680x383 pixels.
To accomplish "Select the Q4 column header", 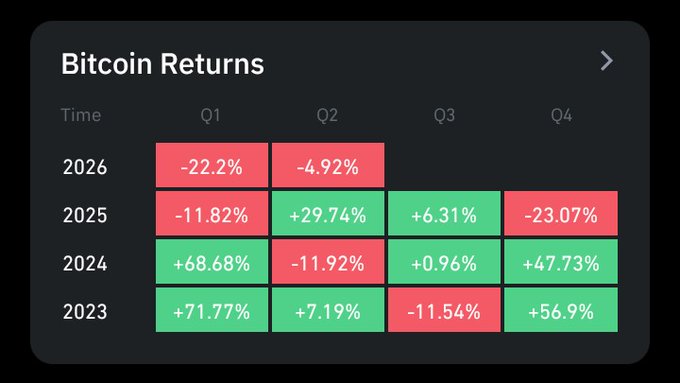I will [561, 115].
